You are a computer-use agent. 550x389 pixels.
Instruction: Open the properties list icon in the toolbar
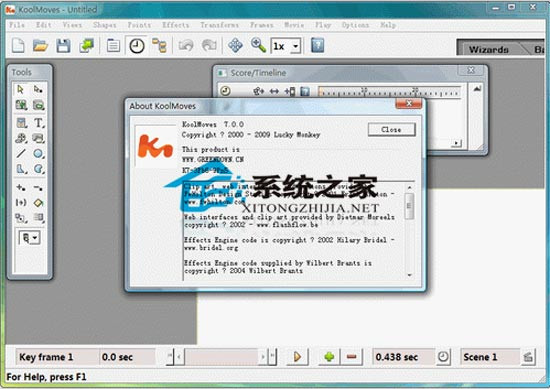113,46
